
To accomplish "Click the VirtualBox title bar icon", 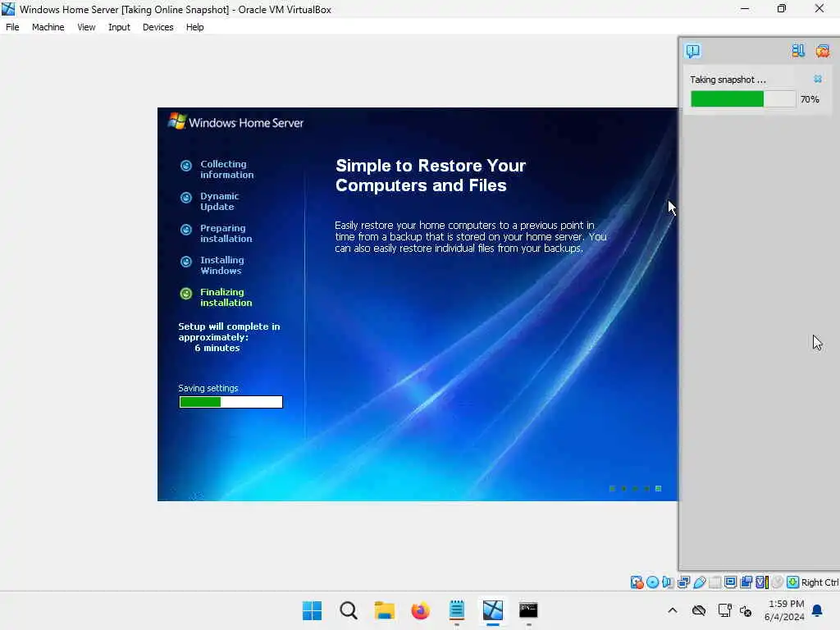I will coord(8,9).
